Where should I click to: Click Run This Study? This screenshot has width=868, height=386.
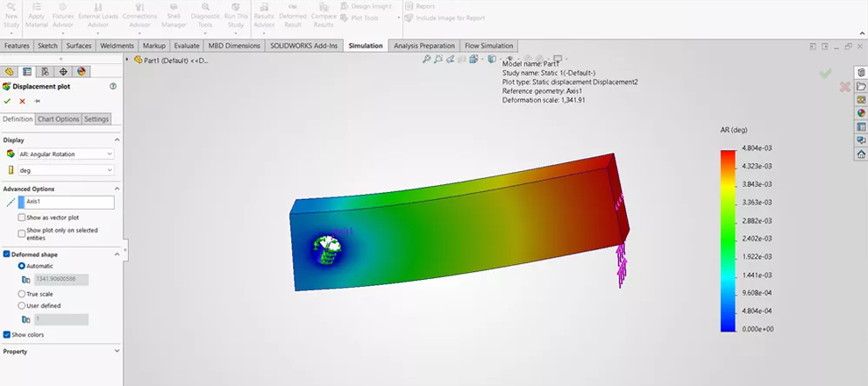pyautogui.click(x=236, y=16)
